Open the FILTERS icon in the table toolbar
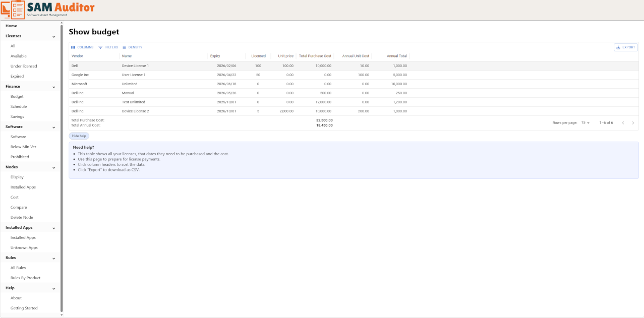This screenshot has height=318, width=644. click(x=101, y=47)
